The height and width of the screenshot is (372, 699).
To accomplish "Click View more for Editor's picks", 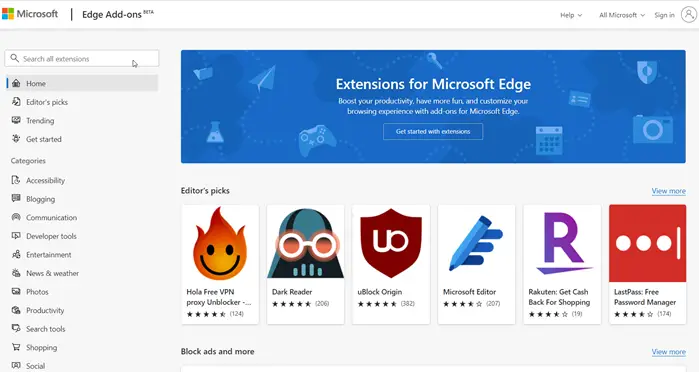I will pos(668,191).
